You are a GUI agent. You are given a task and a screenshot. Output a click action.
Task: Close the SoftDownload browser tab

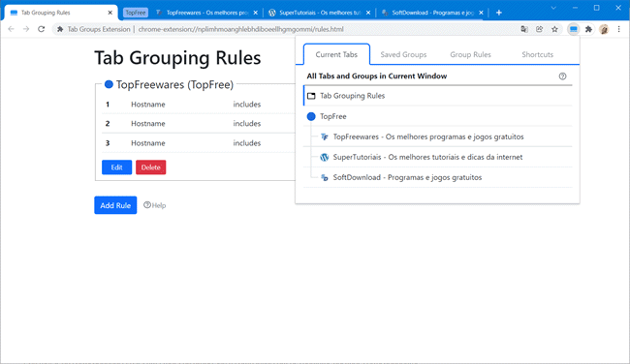(x=481, y=13)
